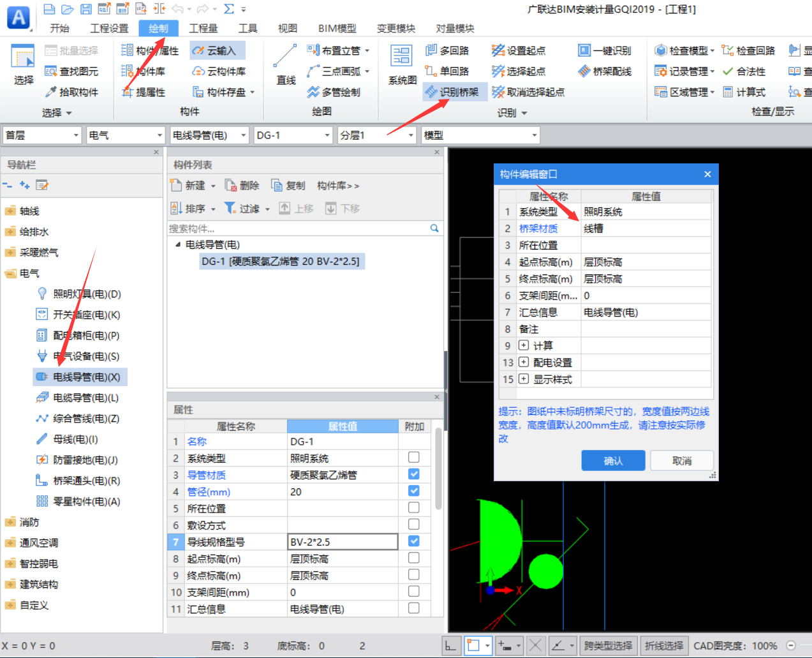Switch to the BIM模型 ribbon tab
Image resolution: width=812 pixels, height=658 pixels.
337,28
